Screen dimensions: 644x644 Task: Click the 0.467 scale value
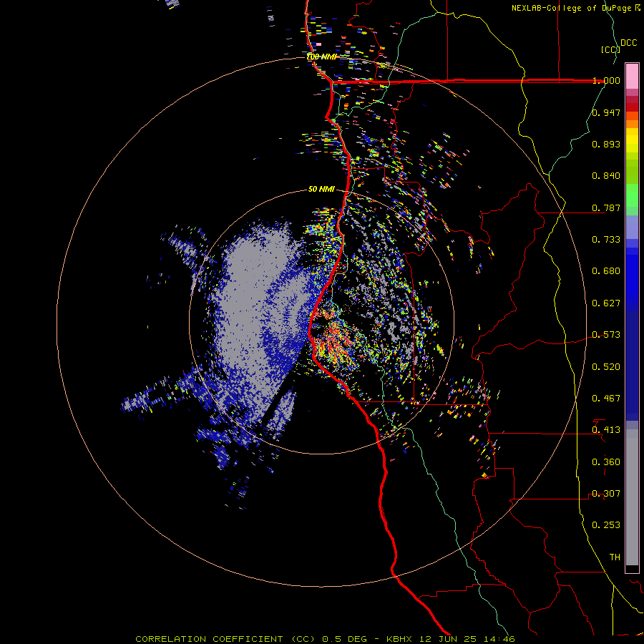(x=606, y=399)
